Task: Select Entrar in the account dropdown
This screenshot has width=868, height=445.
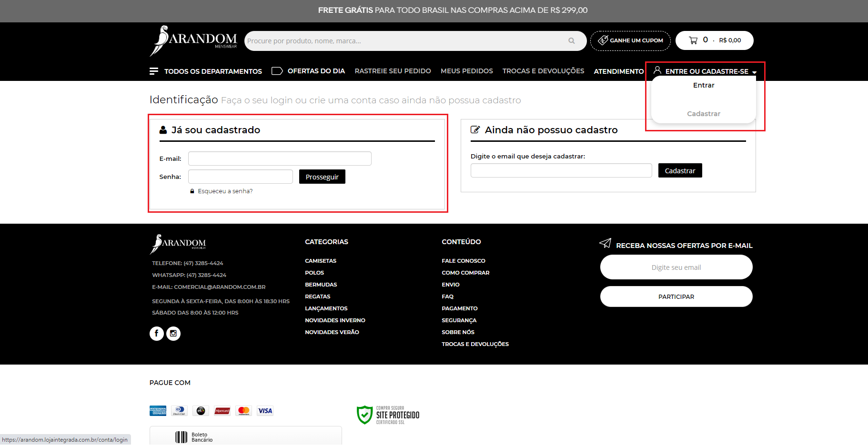Action: point(703,85)
